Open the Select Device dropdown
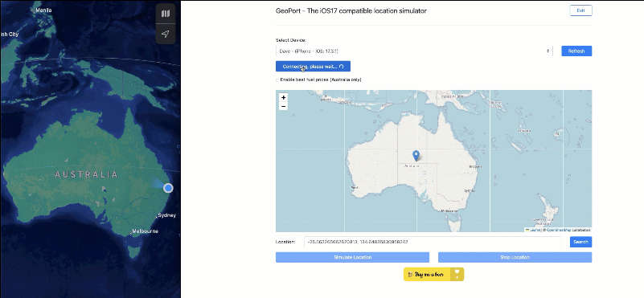 pyautogui.click(x=414, y=51)
